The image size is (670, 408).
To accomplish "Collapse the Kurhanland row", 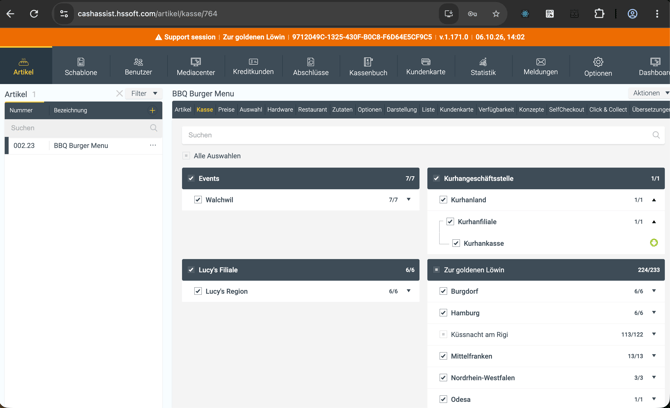I will [654, 200].
